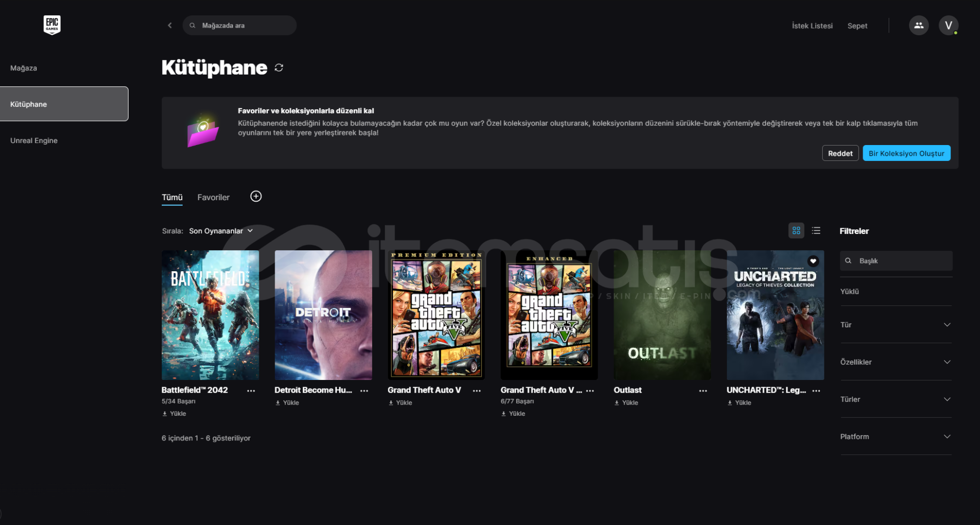Open the Outlast cover
The image size is (980, 525).
[662, 315]
